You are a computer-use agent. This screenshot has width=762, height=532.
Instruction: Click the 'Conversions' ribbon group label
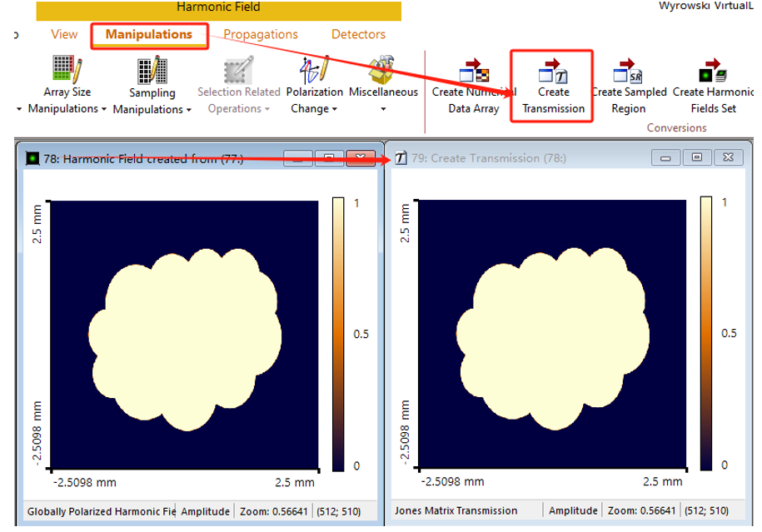[x=676, y=127]
